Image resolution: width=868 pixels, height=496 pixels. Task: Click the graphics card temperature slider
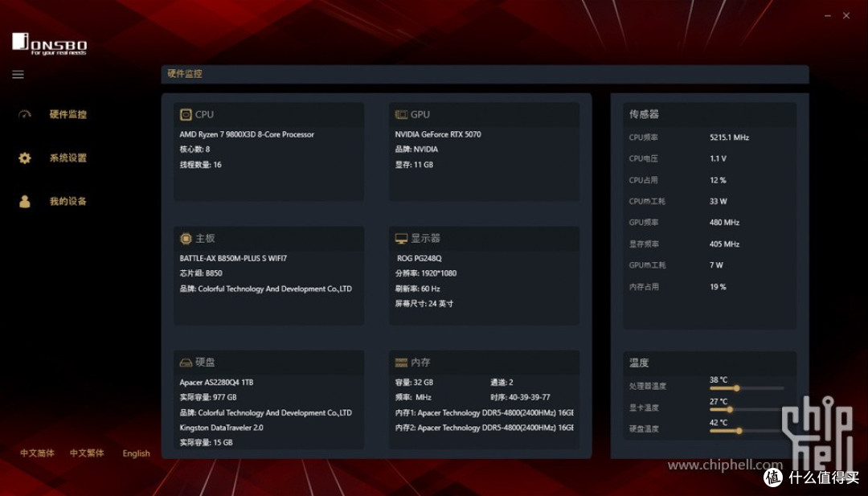click(x=746, y=410)
